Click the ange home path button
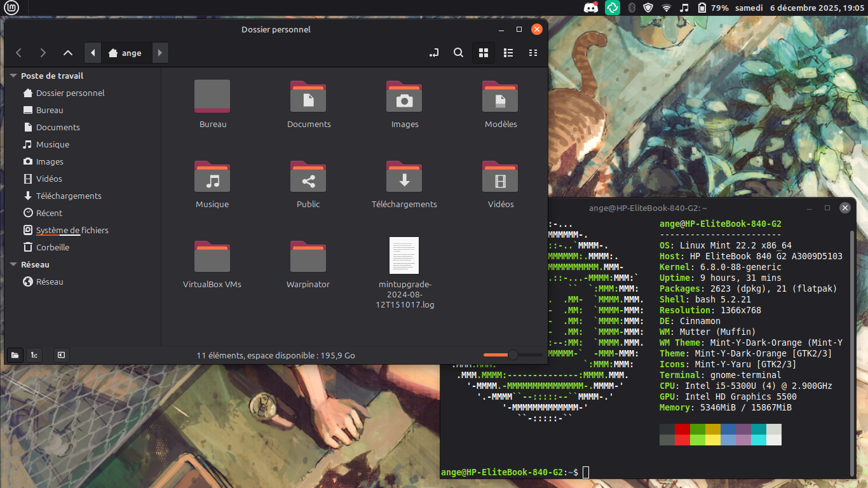 click(125, 53)
